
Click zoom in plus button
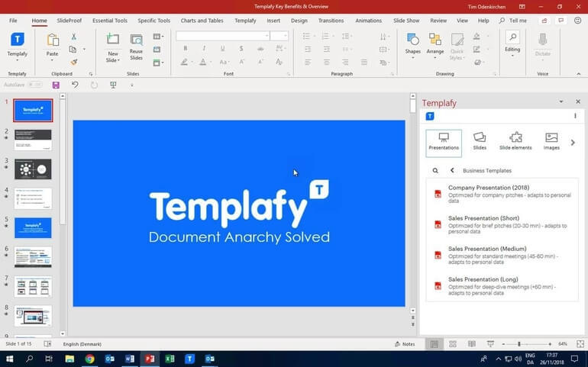[x=550, y=344]
